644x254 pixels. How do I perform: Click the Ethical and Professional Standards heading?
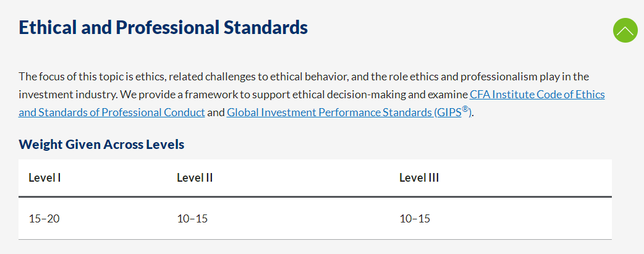coord(163,28)
